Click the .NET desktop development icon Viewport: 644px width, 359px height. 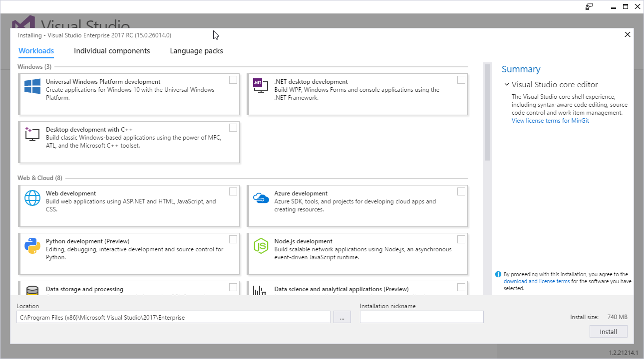pos(260,85)
